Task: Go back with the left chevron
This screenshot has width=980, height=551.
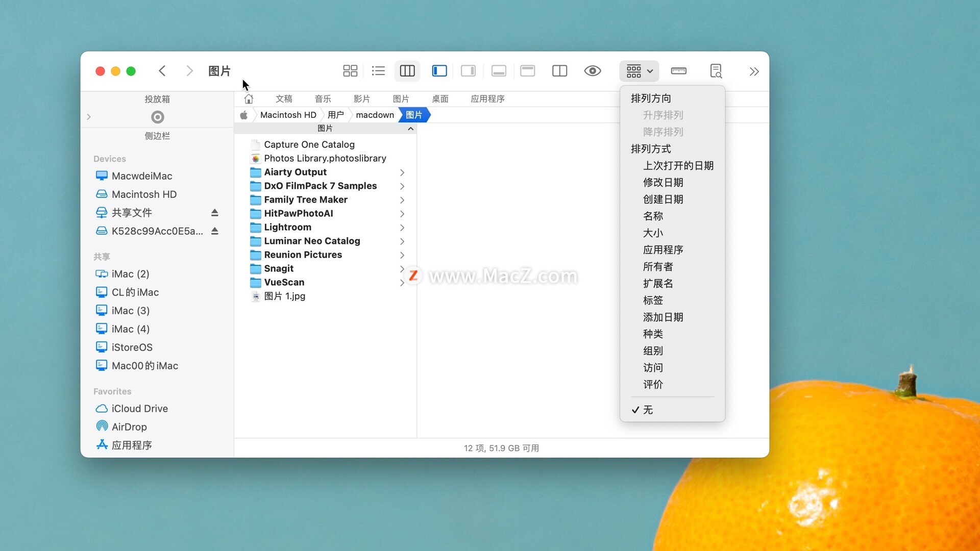Action: [162, 71]
